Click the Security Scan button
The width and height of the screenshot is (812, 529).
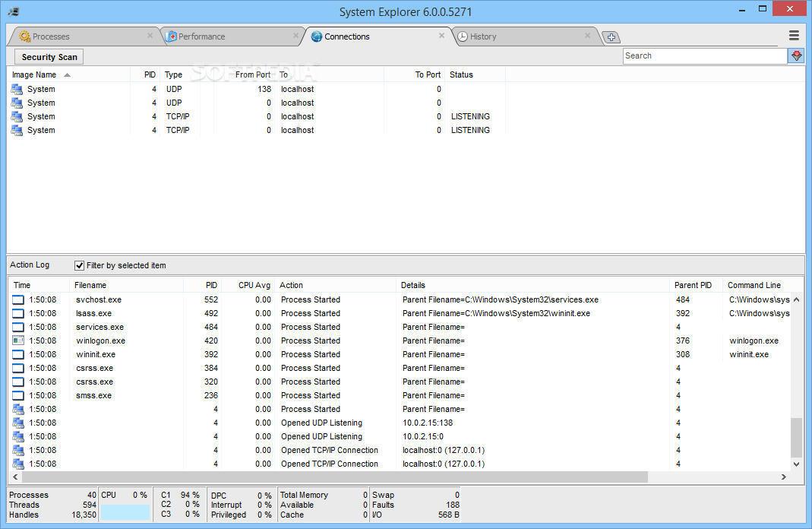tap(49, 57)
